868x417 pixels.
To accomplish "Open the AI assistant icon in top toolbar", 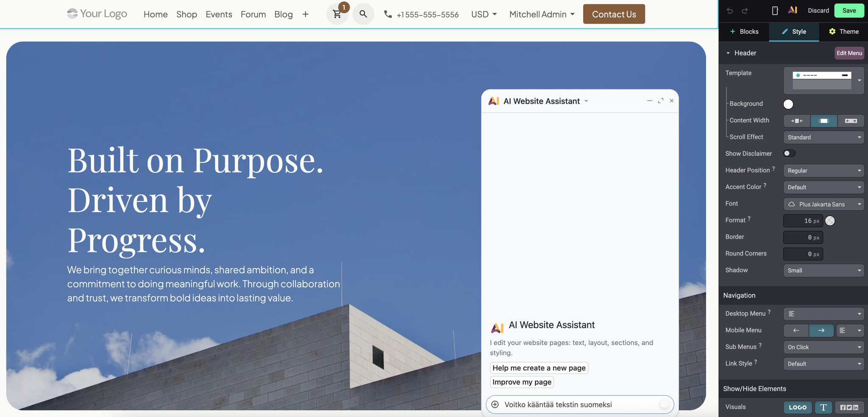I will (x=793, y=10).
